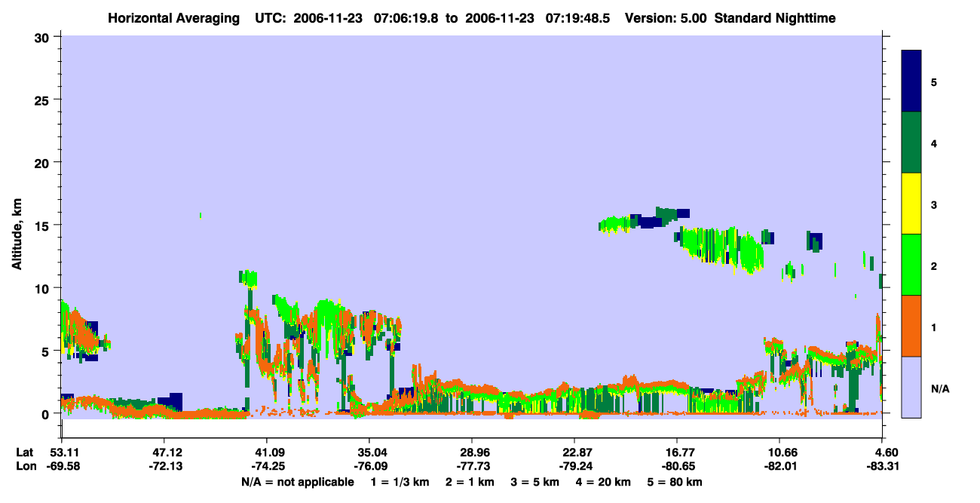Click the dark green colorbar segment labeled 4
The width and height of the screenshot is (980, 503).
911,143
